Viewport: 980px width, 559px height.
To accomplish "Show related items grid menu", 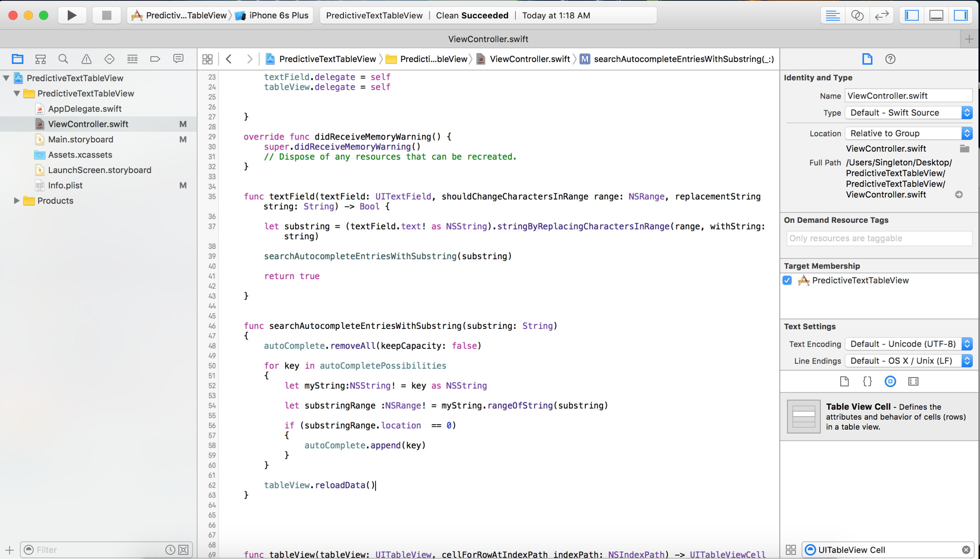I will click(207, 59).
